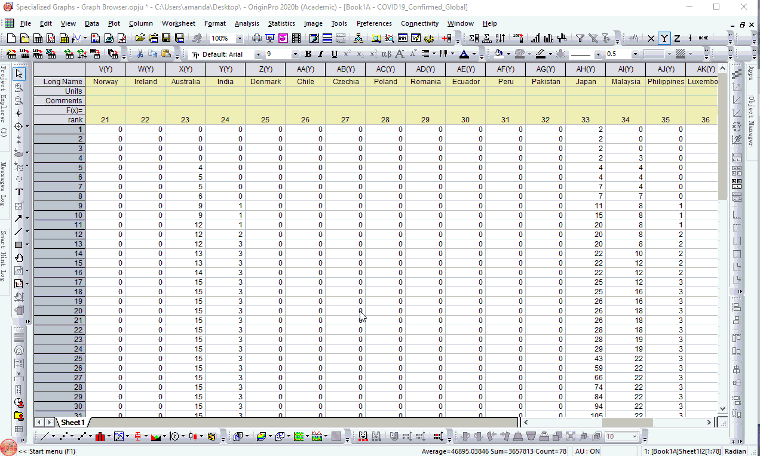The image size is (760, 456).
Task: Open the font size 9 dropdown
Action: (295, 54)
